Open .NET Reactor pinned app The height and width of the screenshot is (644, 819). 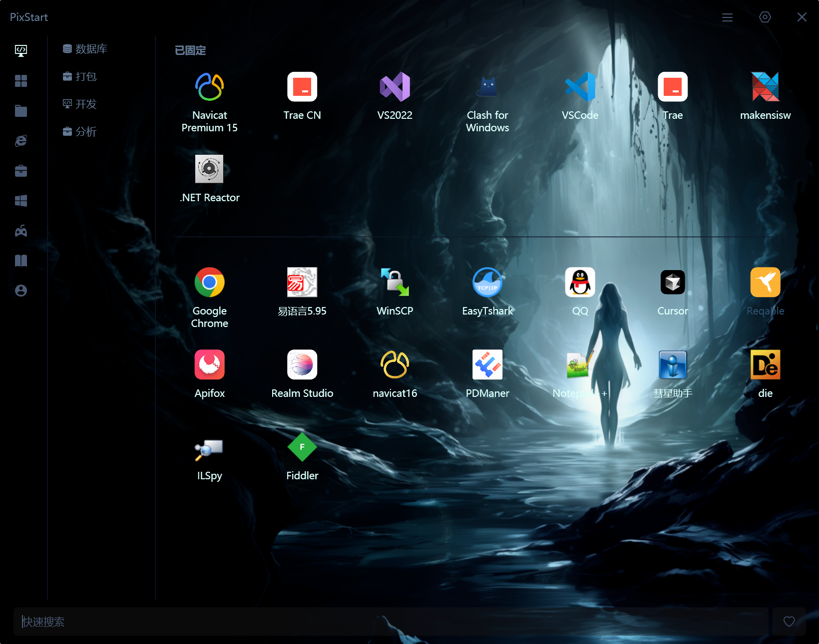(209, 170)
